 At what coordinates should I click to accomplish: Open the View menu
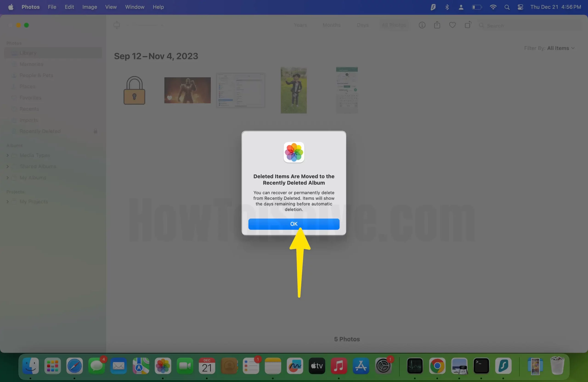coord(111,7)
